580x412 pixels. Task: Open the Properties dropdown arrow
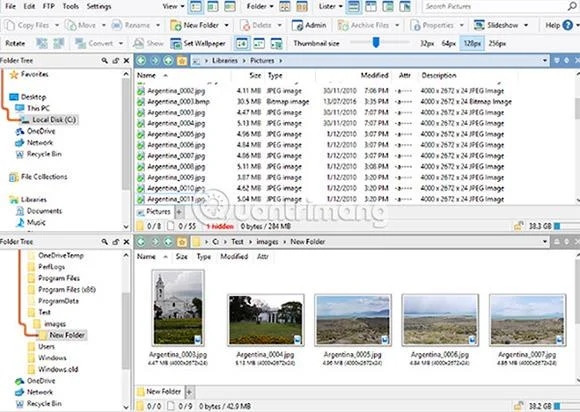pos(462,25)
